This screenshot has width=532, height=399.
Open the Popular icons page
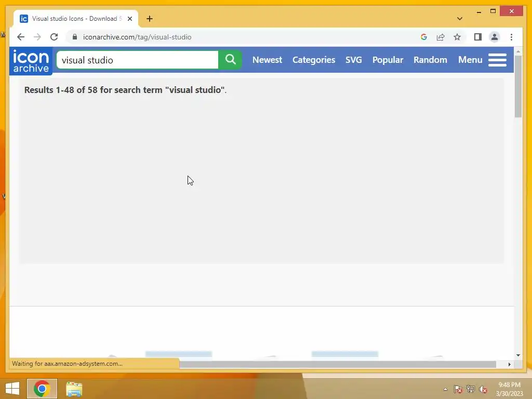[388, 60]
